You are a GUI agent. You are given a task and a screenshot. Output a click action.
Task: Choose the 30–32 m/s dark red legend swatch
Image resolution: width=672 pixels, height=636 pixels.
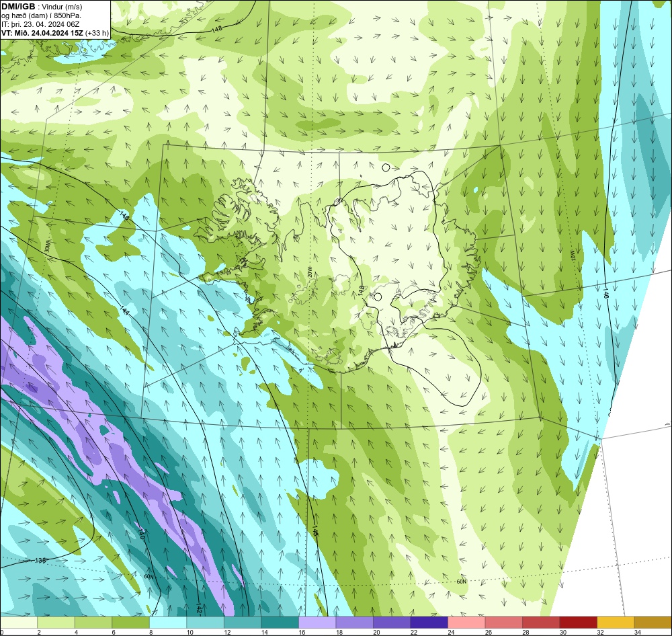click(578, 623)
